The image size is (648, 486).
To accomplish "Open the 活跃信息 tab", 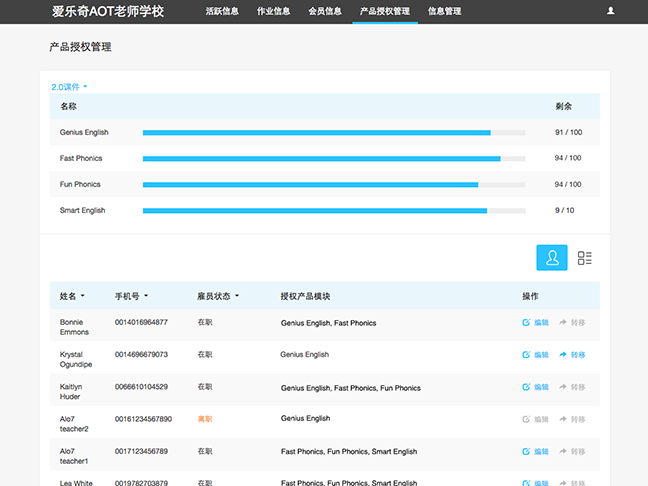I will 222,11.
